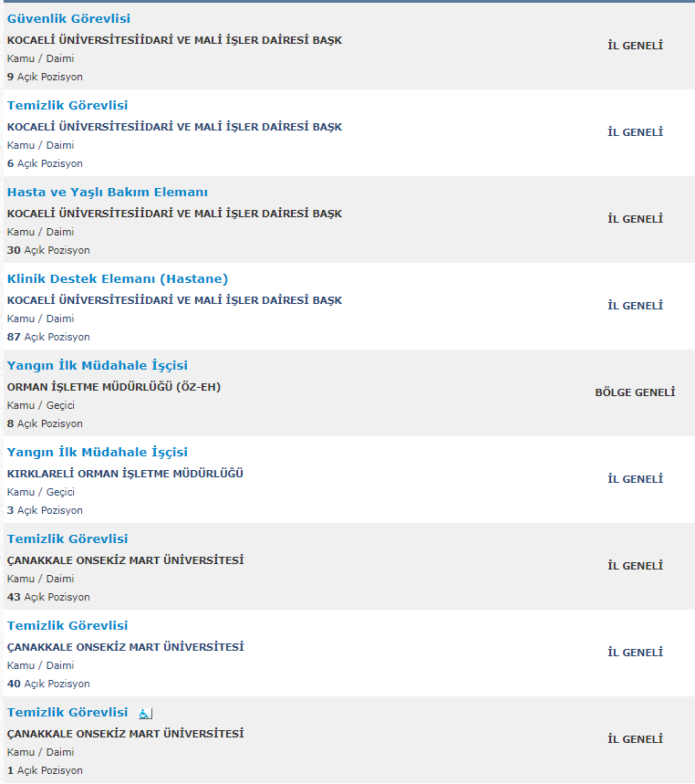
Task: Click the 87 Açık Pozisyon count
Action: click(48, 337)
